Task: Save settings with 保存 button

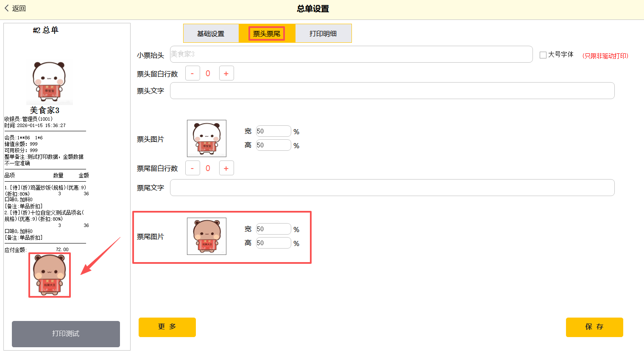Action: (x=594, y=327)
